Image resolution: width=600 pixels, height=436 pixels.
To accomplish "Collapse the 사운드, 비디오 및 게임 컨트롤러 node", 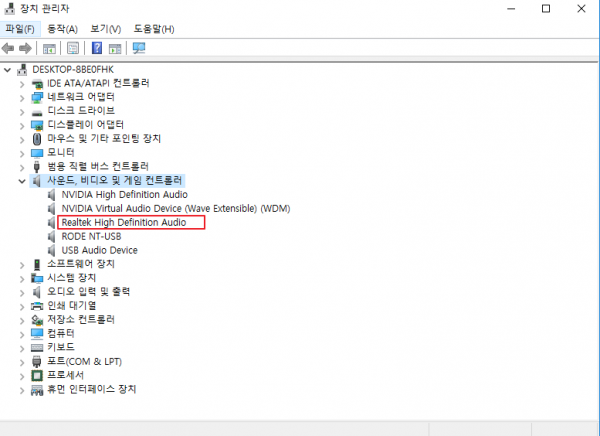I will click(x=22, y=181).
